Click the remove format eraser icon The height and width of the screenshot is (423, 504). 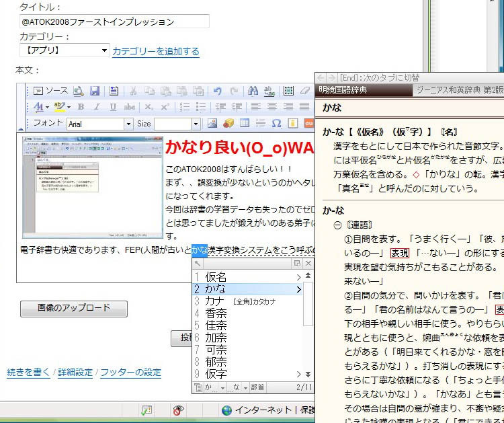click(x=304, y=91)
